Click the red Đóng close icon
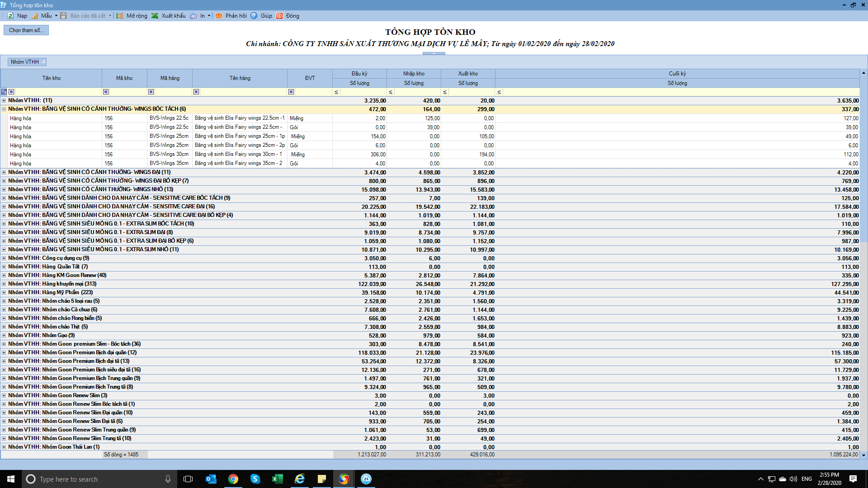Image resolution: width=868 pixels, height=488 pixels. click(279, 16)
